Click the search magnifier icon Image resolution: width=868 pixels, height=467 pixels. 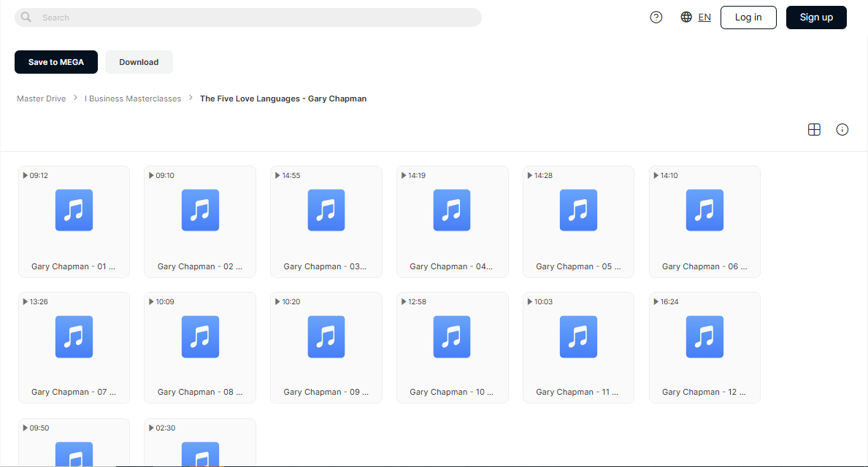pyautogui.click(x=26, y=18)
